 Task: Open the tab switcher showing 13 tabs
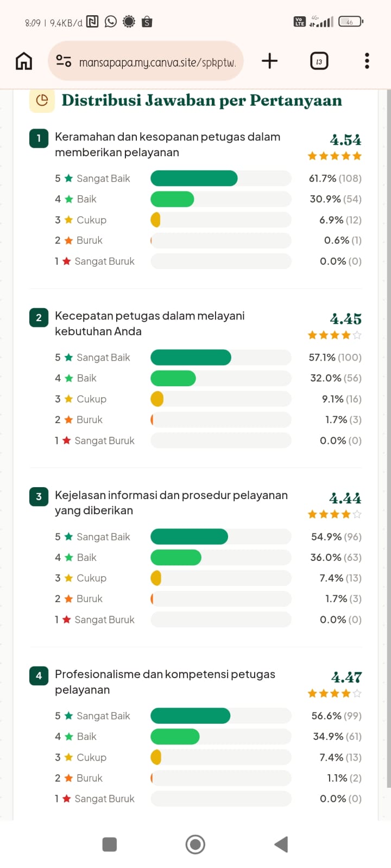(x=319, y=61)
